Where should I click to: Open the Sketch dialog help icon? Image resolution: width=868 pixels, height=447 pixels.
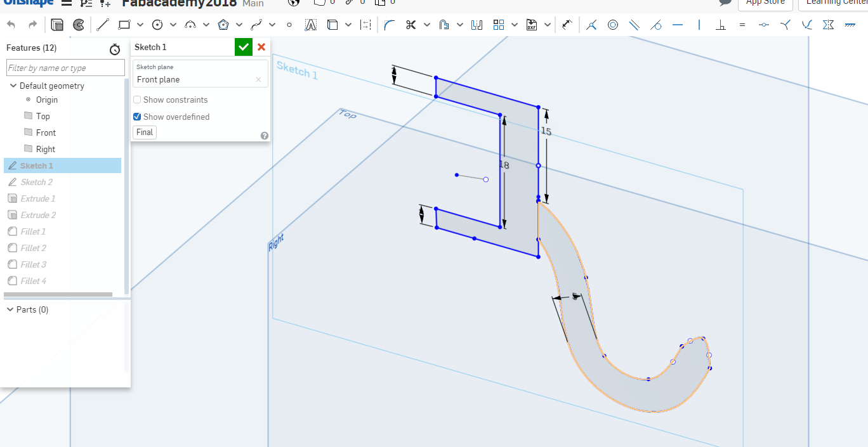click(x=265, y=136)
